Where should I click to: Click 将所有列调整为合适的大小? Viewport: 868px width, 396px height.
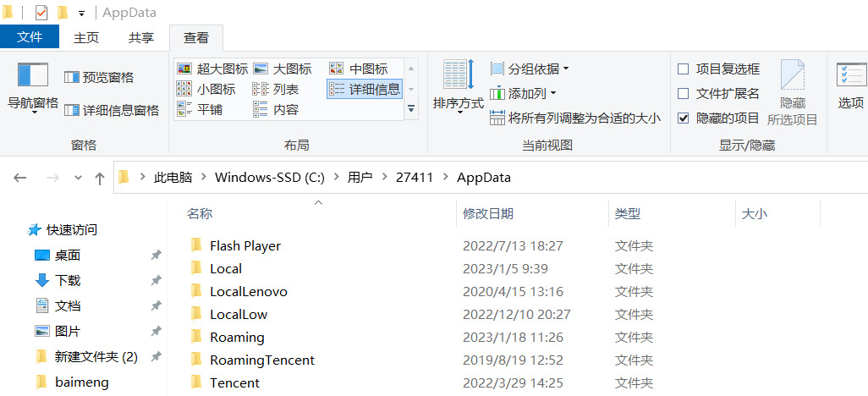point(576,118)
